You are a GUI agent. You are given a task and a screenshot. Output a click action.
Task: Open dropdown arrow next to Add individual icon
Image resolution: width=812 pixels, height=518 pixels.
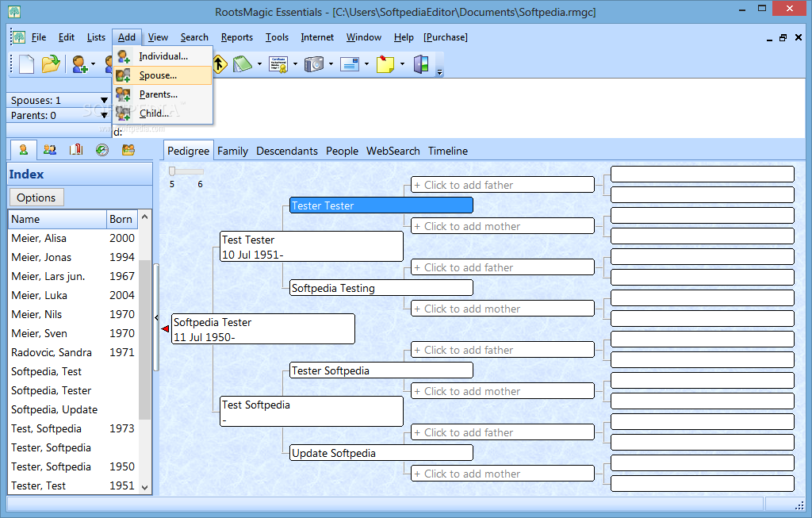94,64
